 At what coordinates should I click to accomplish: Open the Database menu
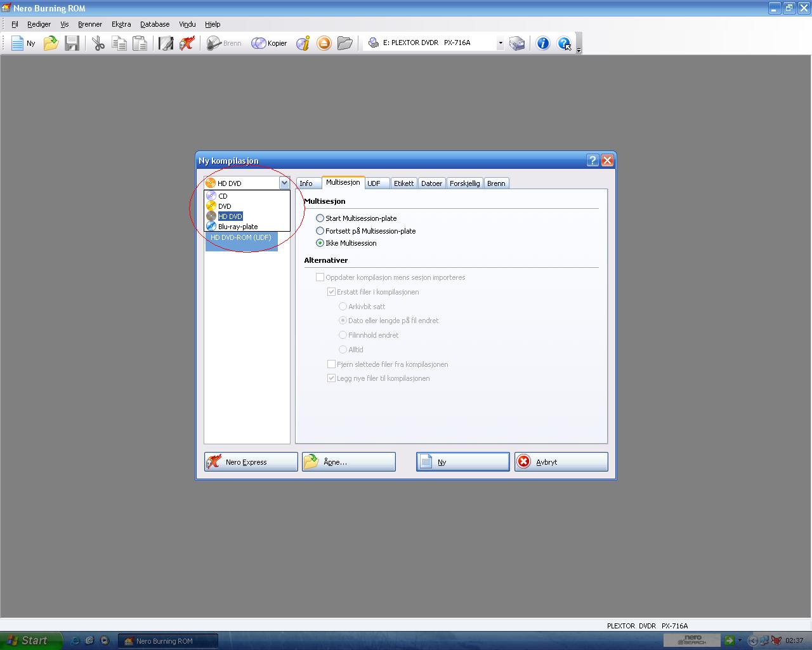(155, 24)
